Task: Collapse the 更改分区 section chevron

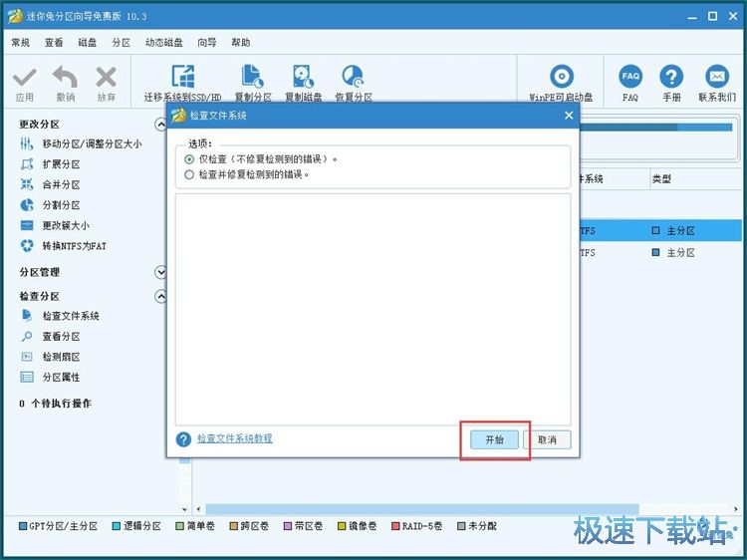Action: point(161,125)
